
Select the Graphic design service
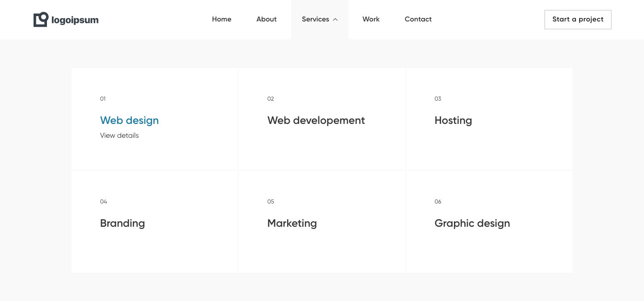472,223
